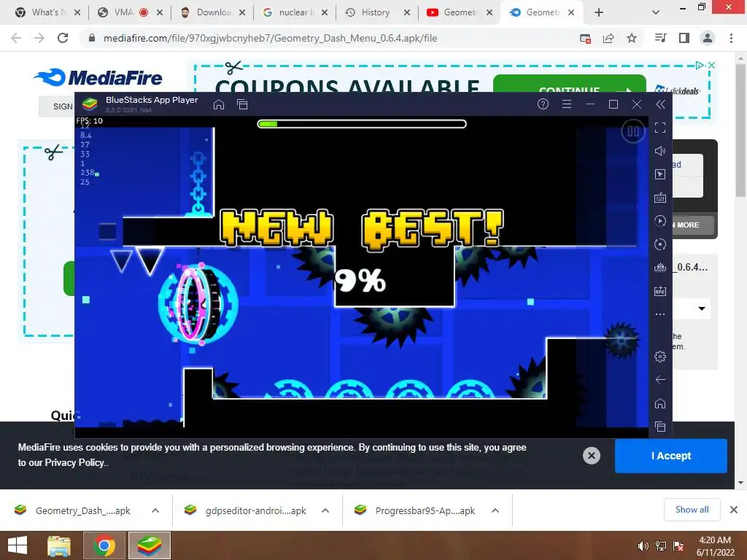Screen dimensions: 747x560
Task: Toggle BlueStacks fullscreen mode icon
Action: (659, 128)
